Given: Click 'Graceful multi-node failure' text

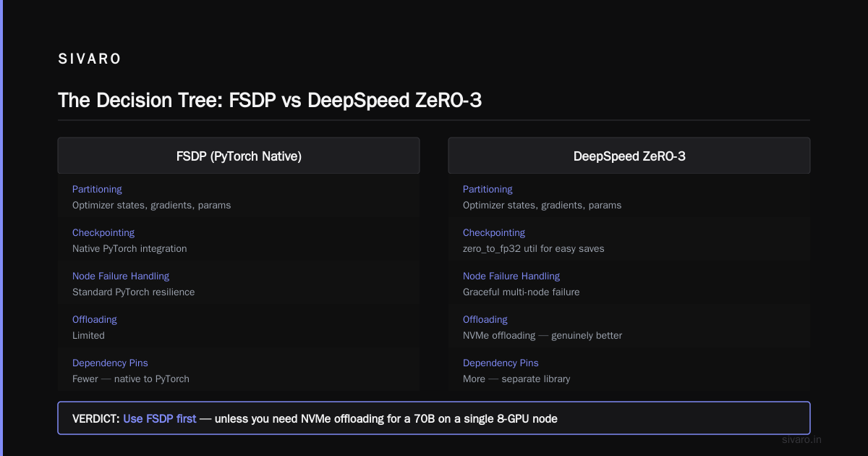Looking at the screenshot, I should (522, 292).
